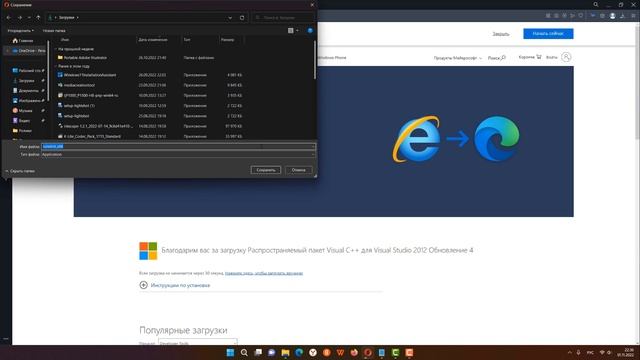Expand the OneDrive tree node
640x360 pixels.
click(x=7, y=51)
